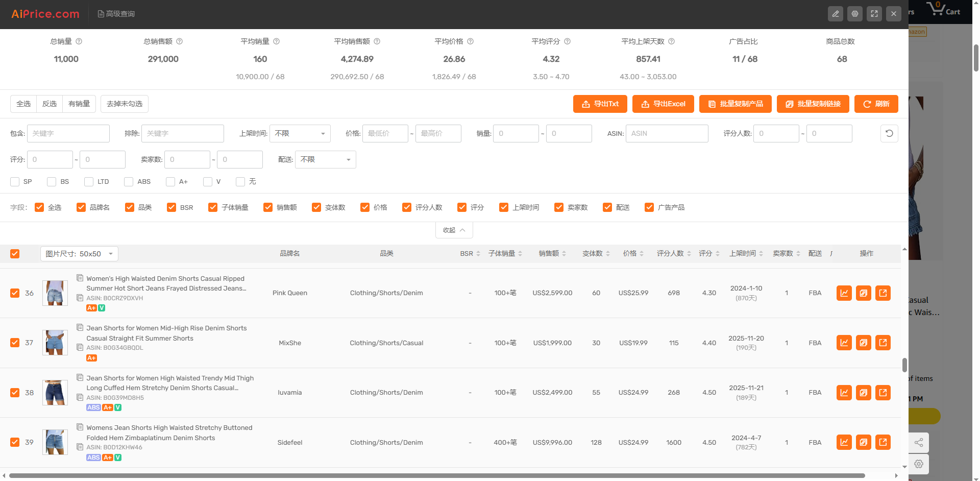Viewport: 980px width, 481px height.
Task: Click help icon next to 总销量
Action: [79, 41]
